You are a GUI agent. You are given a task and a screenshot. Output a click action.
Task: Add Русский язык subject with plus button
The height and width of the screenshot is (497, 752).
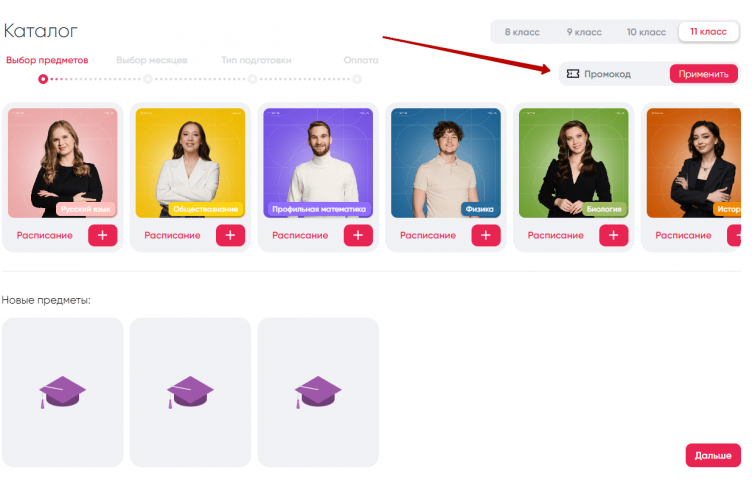(x=102, y=235)
